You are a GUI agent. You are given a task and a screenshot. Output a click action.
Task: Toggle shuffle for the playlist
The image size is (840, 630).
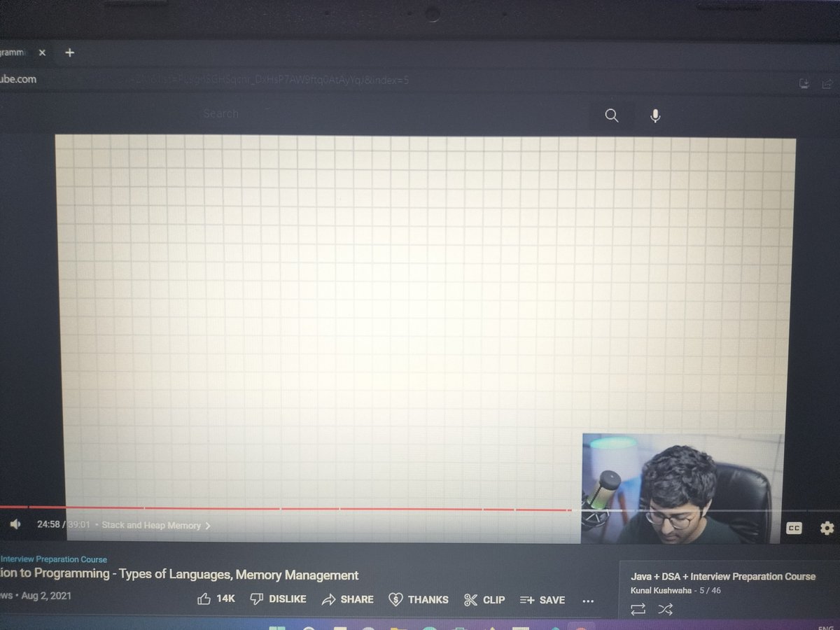click(665, 609)
